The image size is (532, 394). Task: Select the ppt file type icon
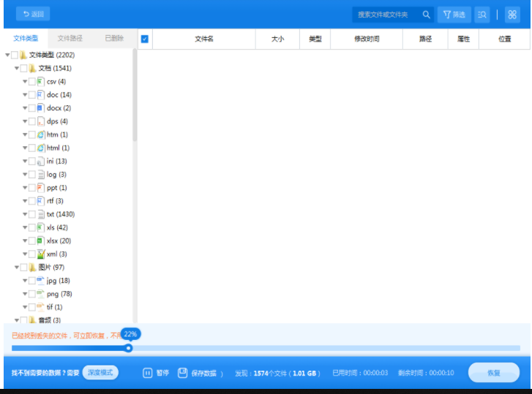[x=41, y=188]
